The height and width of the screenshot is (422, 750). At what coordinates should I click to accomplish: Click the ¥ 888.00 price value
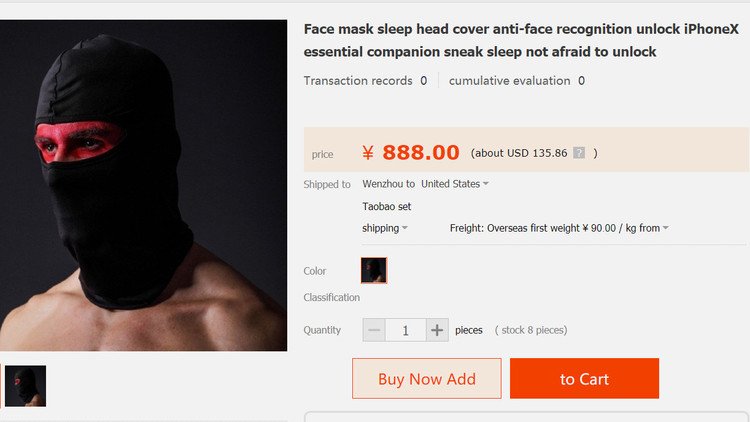[x=411, y=153]
